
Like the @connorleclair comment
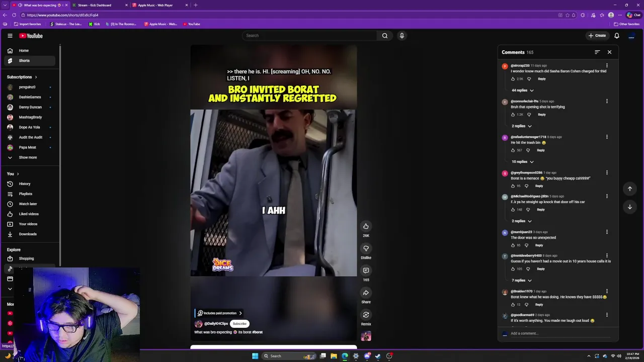tap(513, 115)
